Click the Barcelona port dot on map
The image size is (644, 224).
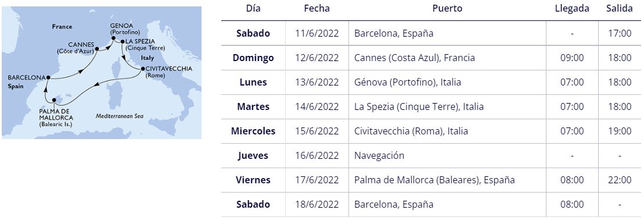[x=48, y=77]
